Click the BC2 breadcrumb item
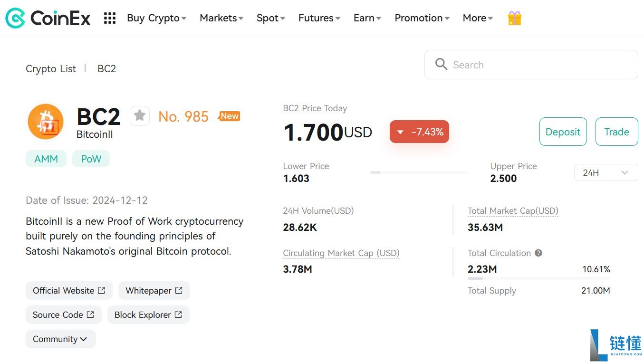644x362 pixels. click(x=106, y=69)
